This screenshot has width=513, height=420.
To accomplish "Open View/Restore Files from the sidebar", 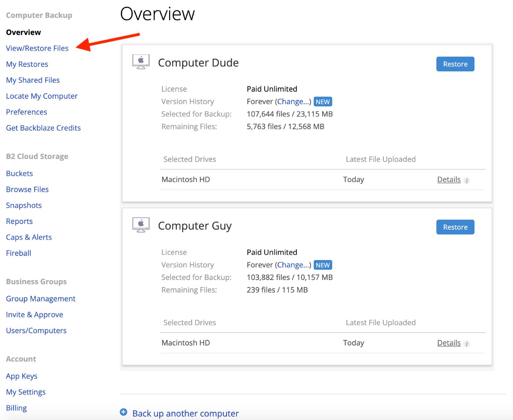I will click(37, 48).
